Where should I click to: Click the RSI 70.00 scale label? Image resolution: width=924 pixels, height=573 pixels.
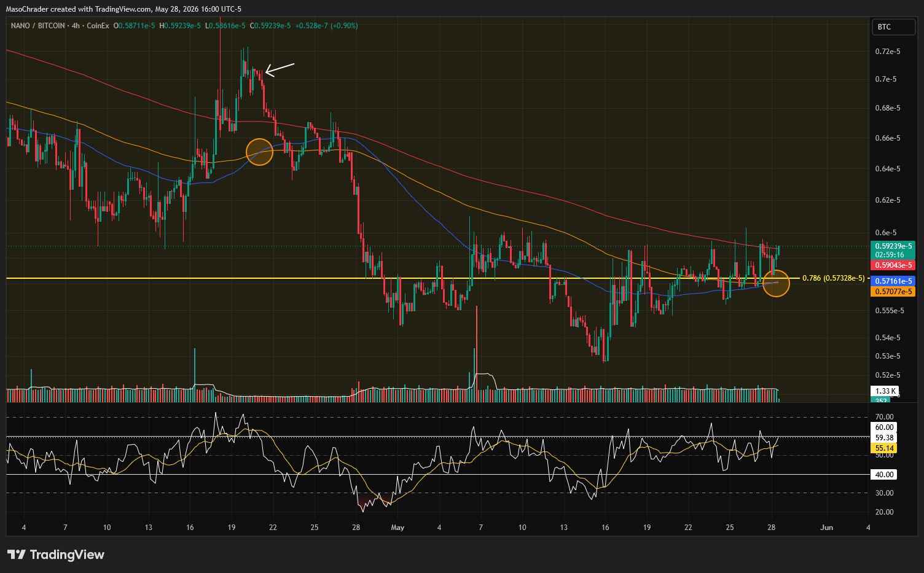click(x=884, y=417)
